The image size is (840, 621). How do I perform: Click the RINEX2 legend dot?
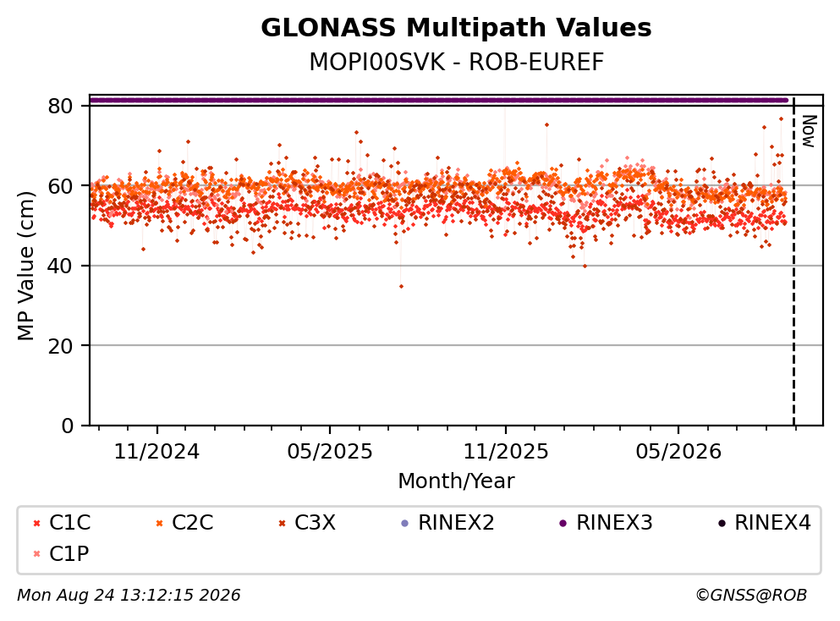(405, 524)
